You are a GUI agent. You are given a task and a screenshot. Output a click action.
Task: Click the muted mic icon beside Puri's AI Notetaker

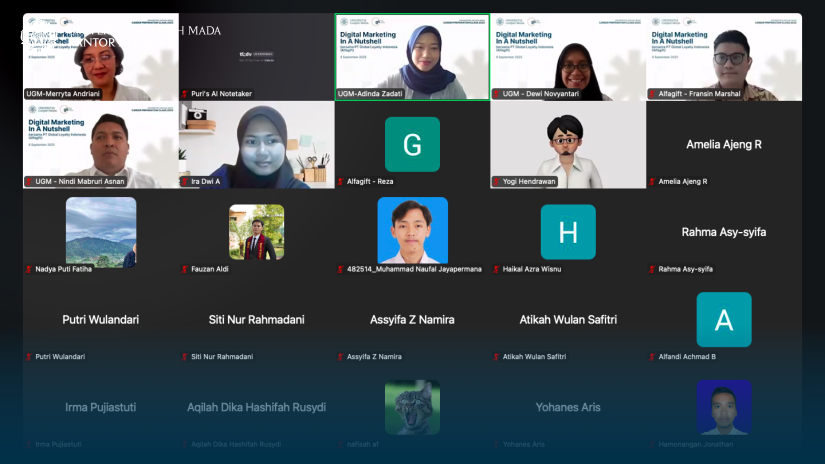tap(185, 94)
